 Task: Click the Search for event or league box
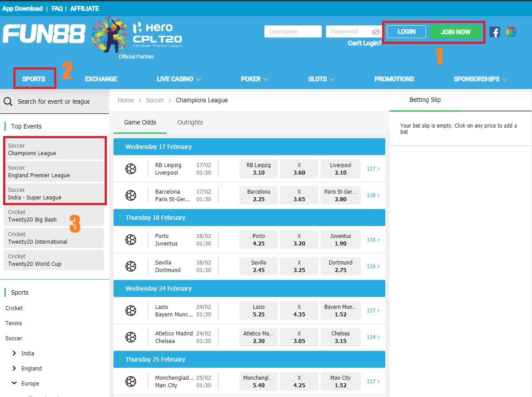pos(54,101)
